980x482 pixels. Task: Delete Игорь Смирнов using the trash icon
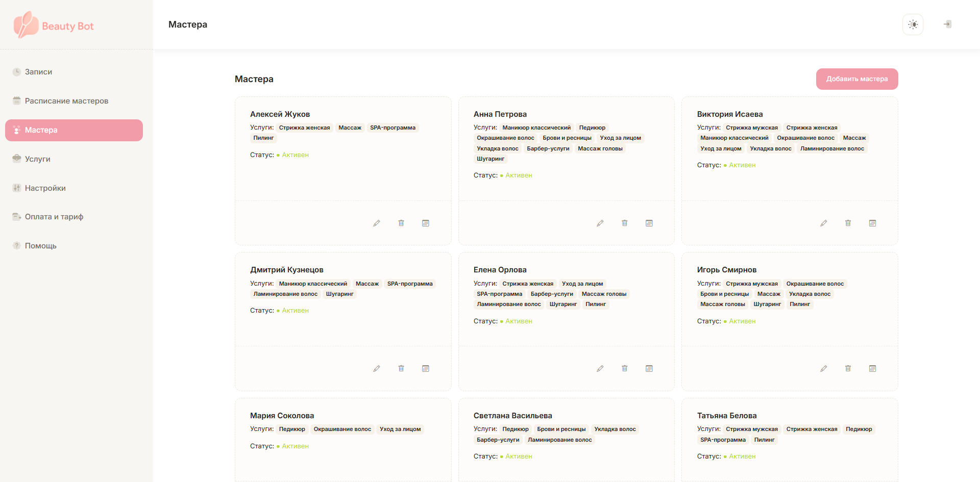[848, 369]
